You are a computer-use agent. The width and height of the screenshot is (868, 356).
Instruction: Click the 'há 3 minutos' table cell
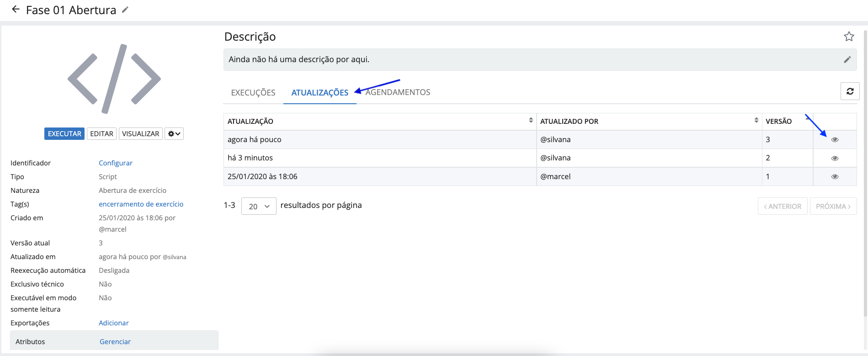click(x=380, y=158)
